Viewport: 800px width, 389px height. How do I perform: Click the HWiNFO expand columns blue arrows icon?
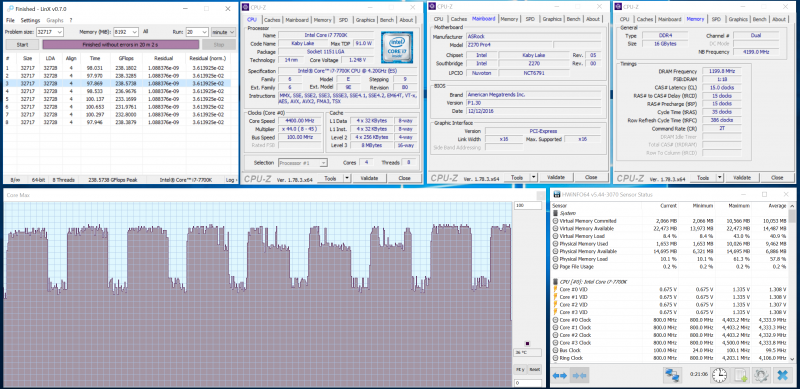click(x=560, y=376)
